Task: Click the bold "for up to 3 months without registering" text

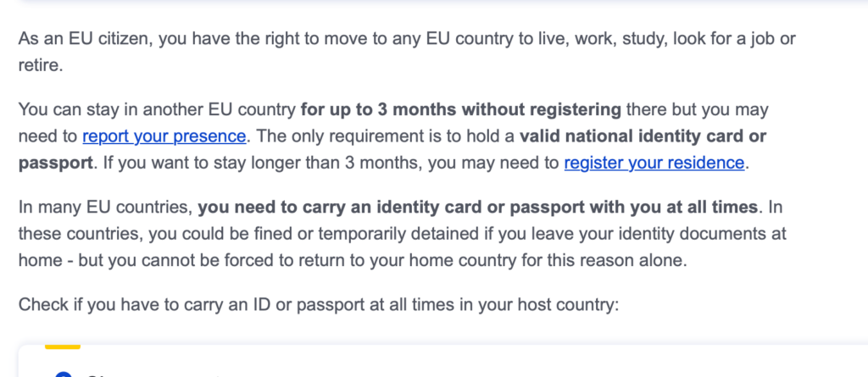Action: 460,109
